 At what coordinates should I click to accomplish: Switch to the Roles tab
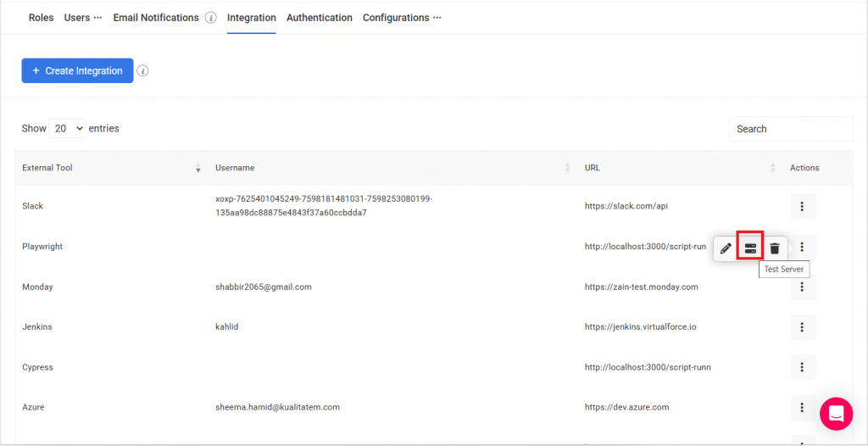click(x=41, y=18)
